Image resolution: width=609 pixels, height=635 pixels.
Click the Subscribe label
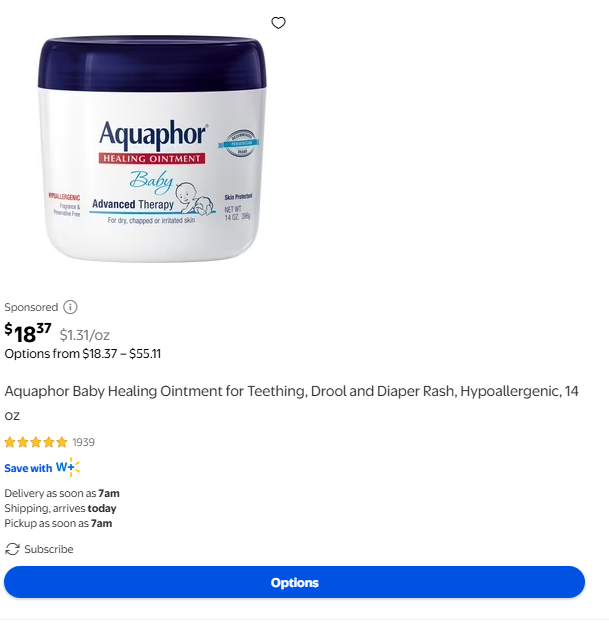[x=49, y=549]
